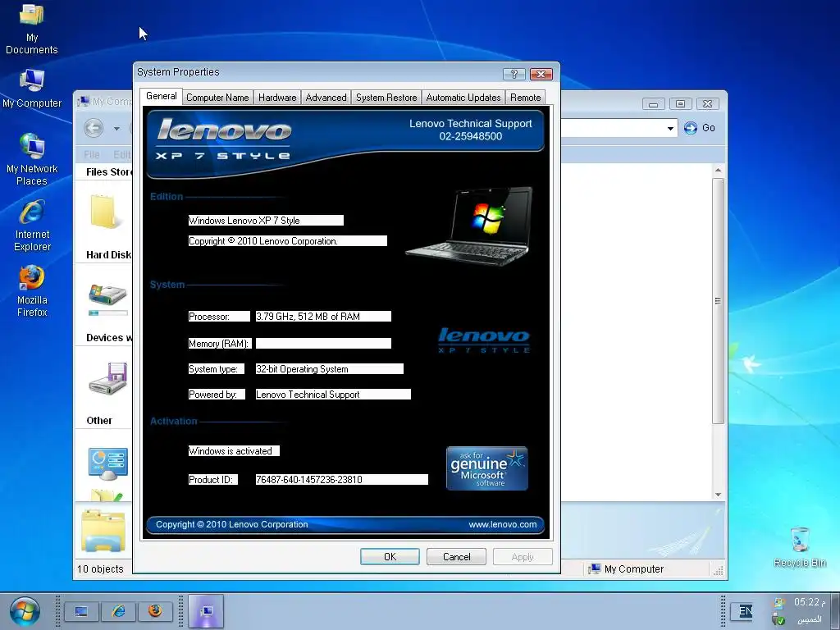Viewport: 840px width, 630px height.
Task: Minimize the My Computer window
Action: pyautogui.click(x=653, y=104)
